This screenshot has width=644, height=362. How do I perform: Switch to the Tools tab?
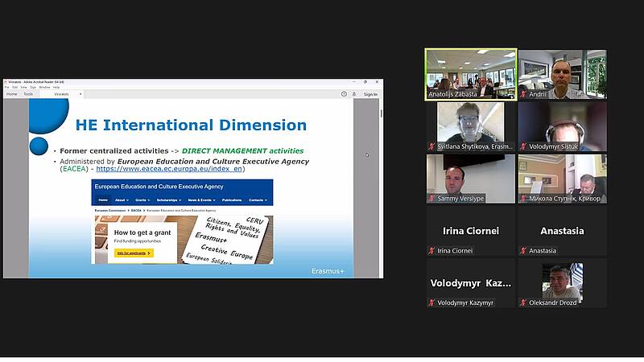[28, 94]
